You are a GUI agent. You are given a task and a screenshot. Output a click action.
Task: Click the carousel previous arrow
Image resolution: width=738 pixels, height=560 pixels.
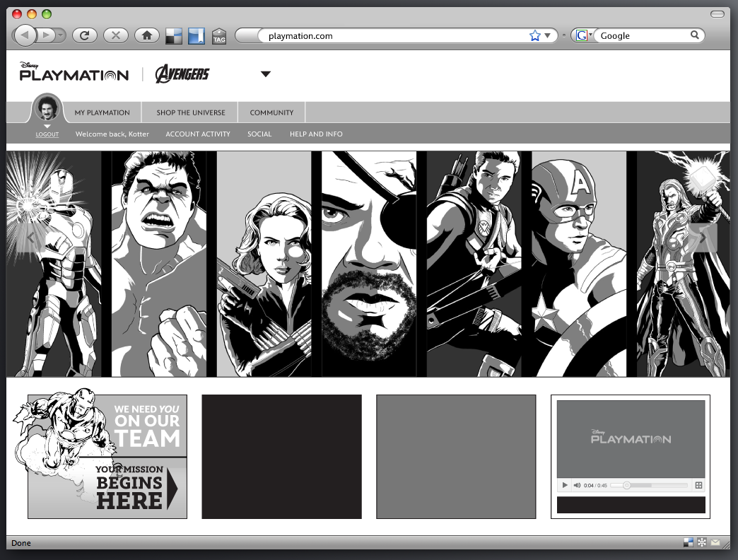pyautogui.click(x=31, y=238)
